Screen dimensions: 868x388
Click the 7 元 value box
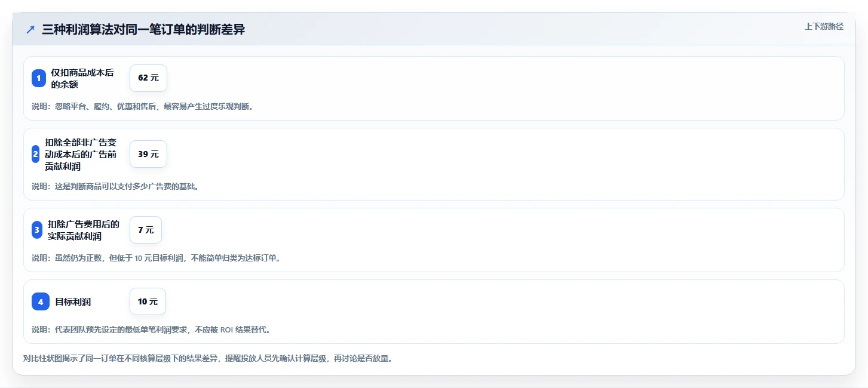pos(146,230)
